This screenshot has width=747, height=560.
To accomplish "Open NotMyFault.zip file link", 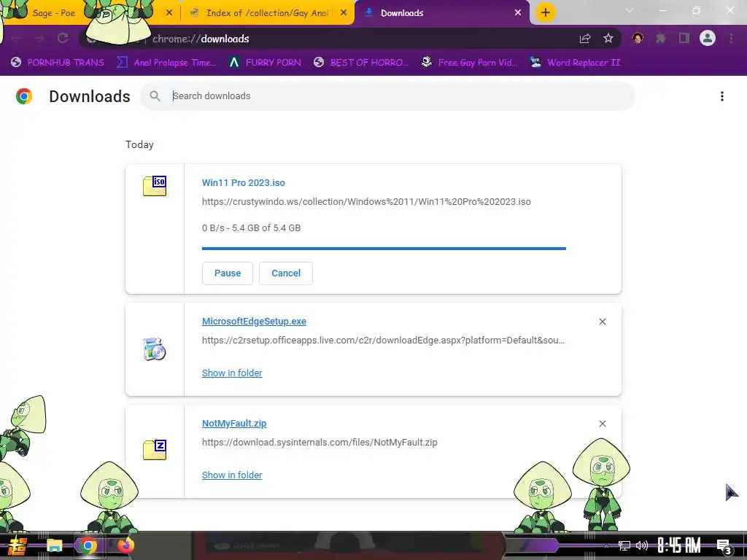I will point(234,424).
